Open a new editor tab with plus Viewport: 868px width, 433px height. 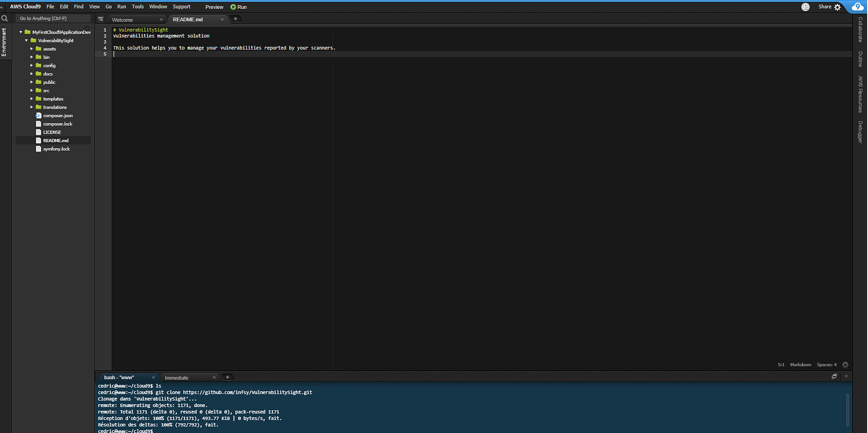[x=235, y=19]
